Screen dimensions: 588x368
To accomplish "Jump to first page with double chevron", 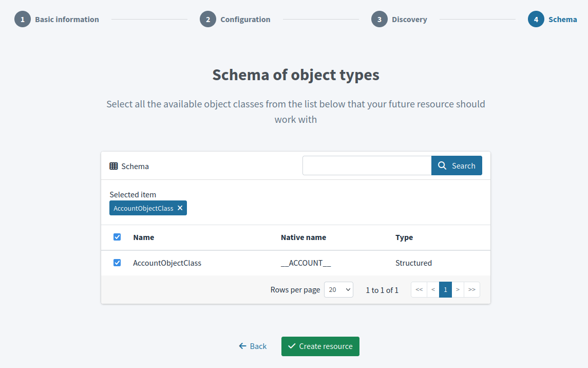I will coord(419,289).
